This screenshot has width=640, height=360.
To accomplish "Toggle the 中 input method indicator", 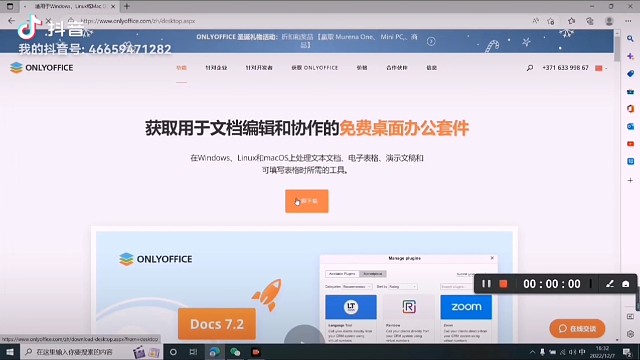I will (582, 352).
